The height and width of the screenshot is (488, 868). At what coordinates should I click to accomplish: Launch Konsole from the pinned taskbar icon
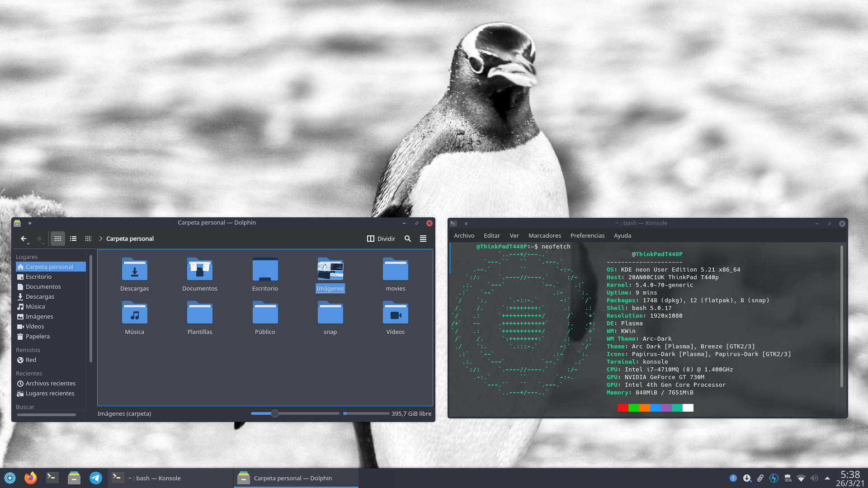tap(52, 478)
